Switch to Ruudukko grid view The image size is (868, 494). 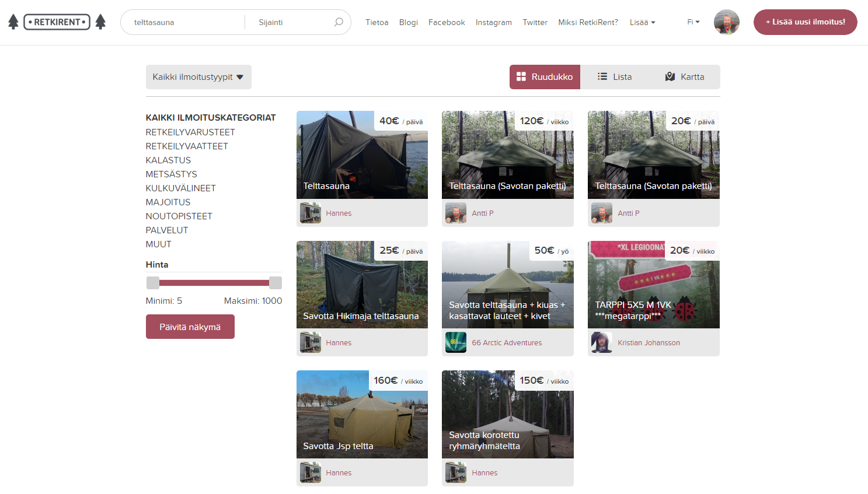pyautogui.click(x=545, y=77)
